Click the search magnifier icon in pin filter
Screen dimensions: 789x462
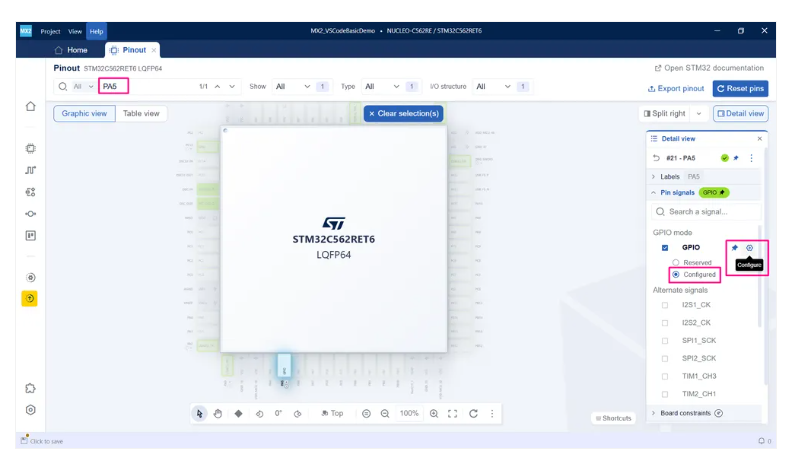[x=62, y=87]
